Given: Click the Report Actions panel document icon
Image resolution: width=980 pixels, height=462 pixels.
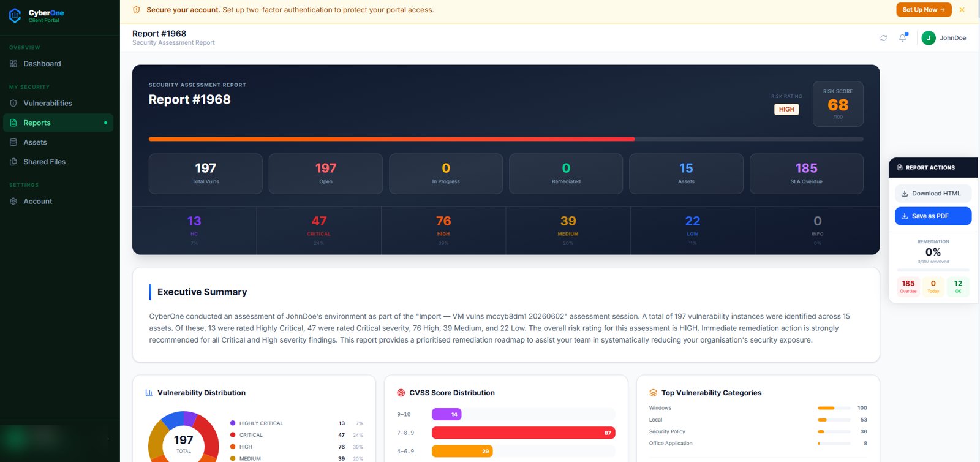Looking at the screenshot, I should click(x=900, y=167).
